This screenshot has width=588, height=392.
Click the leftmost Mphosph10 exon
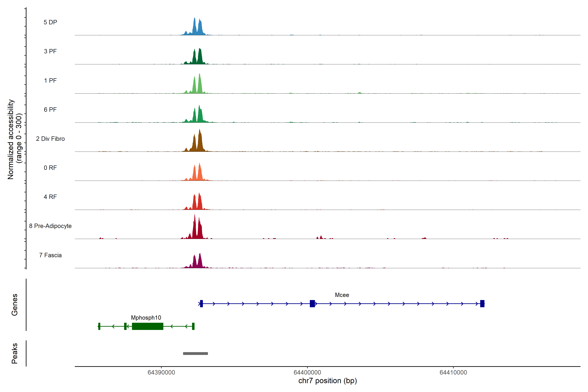(99, 326)
